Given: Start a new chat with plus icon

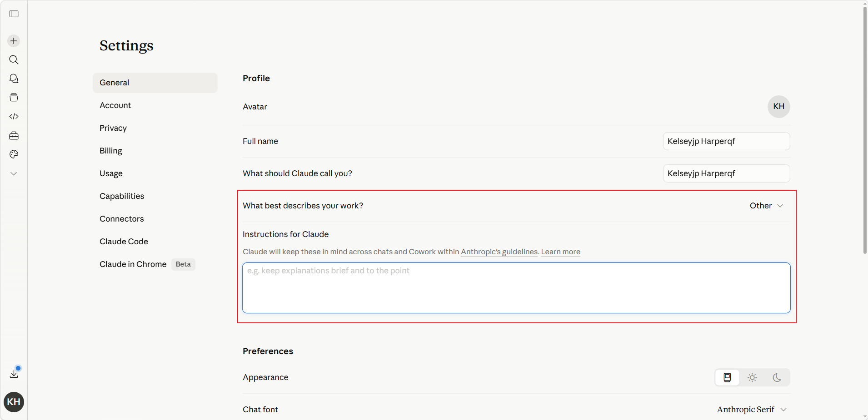Looking at the screenshot, I should (x=14, y=41).
